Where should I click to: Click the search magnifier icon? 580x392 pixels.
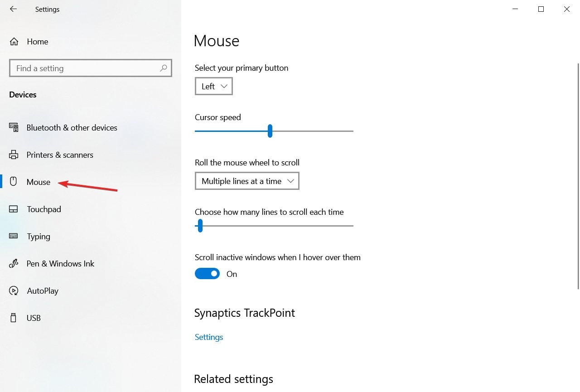coord(164,68)
